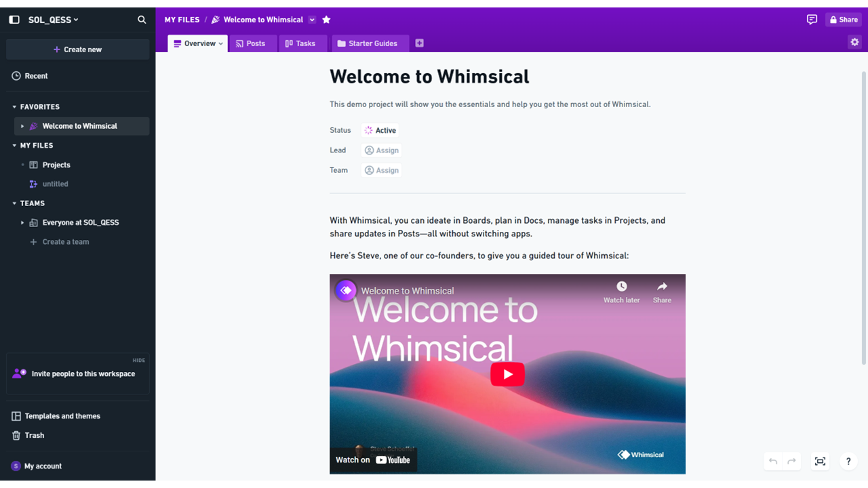
Task: Add a new tab with plus icon
Action: pyautogui.click(x=419, y=43)
